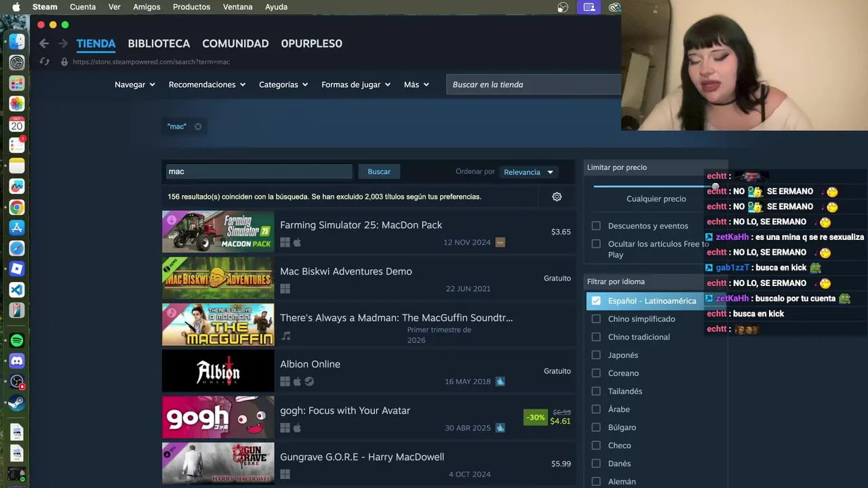Check Japonés language filter
This screenshot has height=488, width=868.
pos(596,355)
